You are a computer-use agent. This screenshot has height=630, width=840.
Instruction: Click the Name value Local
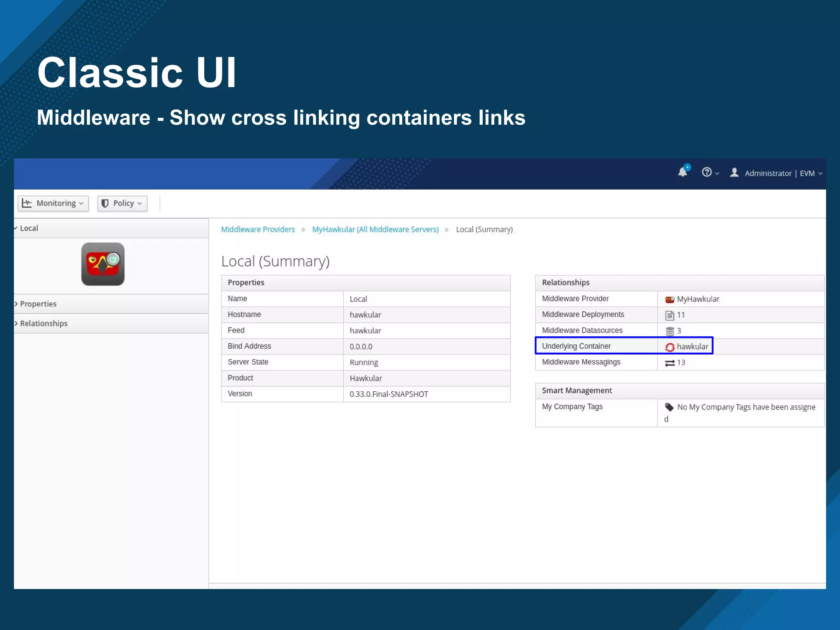pyautogui.click(x=358, y=299)
